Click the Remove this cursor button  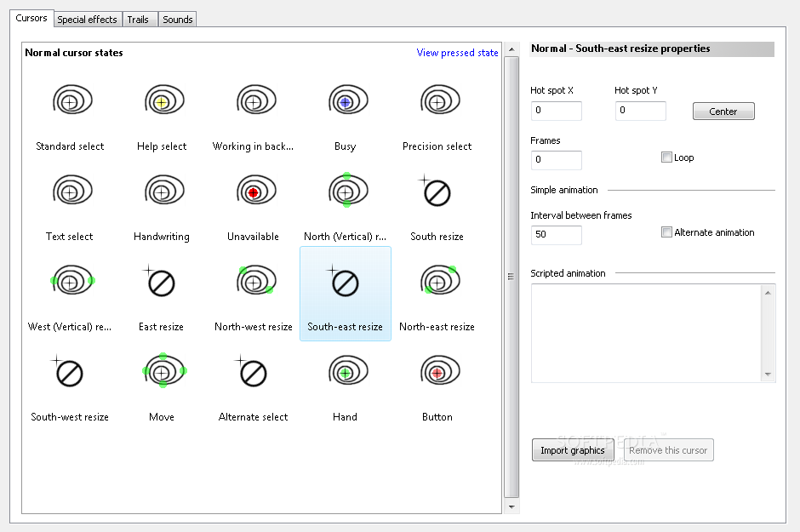(668, 450)
